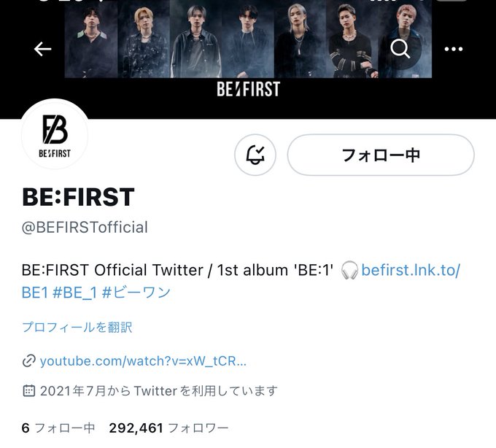Open the youtube.com/watch link
Image resolution: width=496 pixels, height=448 pixels.
point(143,361)
